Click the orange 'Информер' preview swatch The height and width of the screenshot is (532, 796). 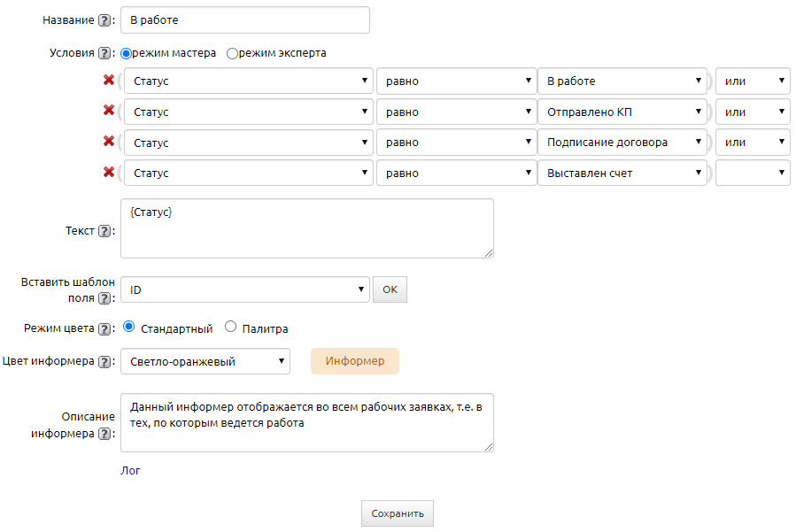354,361
